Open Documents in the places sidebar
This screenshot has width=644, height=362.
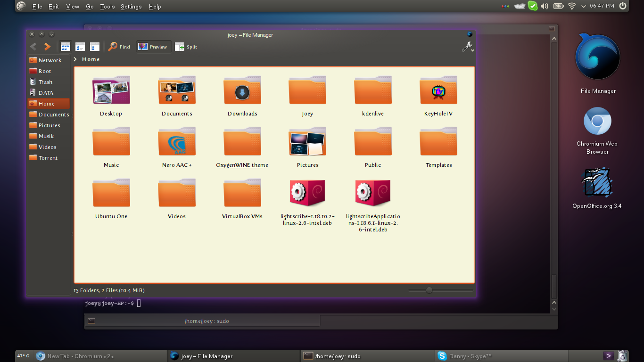[49, 115]
